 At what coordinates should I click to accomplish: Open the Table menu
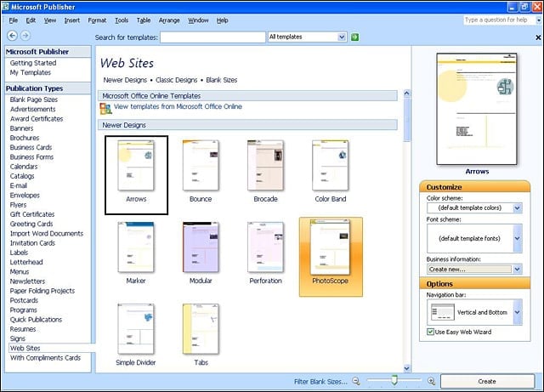pos(144,20)
